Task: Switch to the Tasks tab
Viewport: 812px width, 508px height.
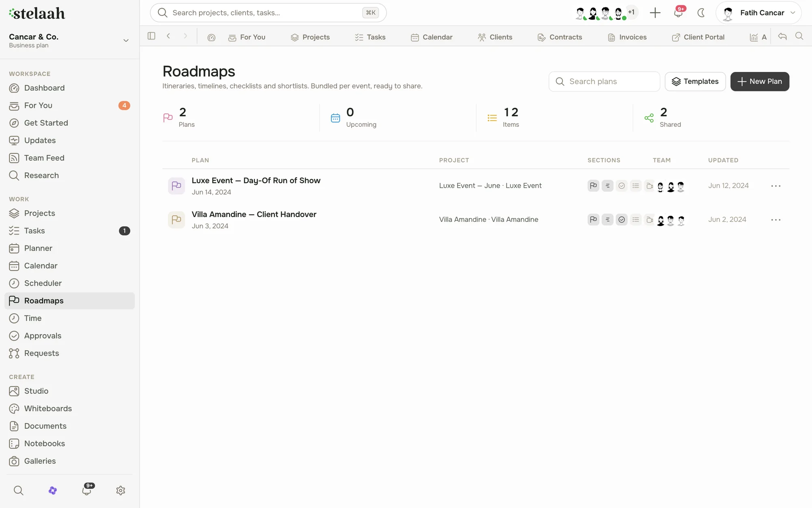Action: point(370,37)
